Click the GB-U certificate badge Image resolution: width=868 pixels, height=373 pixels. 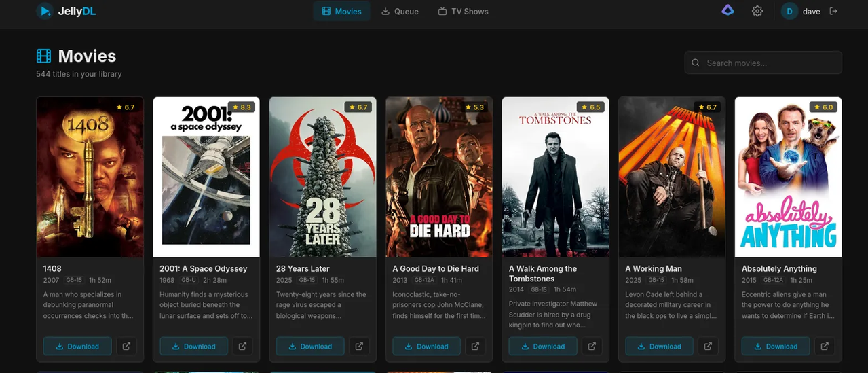[x=189, y=280]
